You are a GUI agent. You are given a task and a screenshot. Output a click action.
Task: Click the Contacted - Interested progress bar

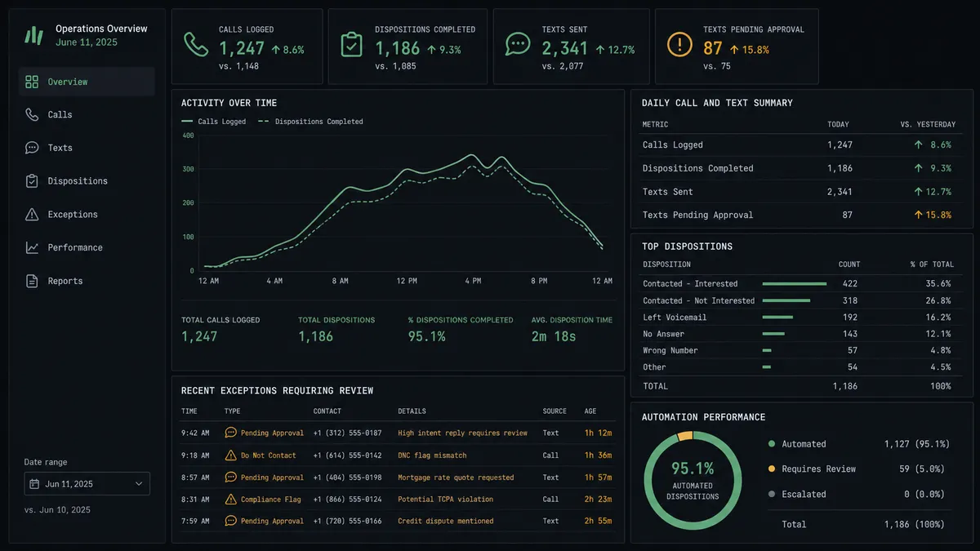coord(794,284)
